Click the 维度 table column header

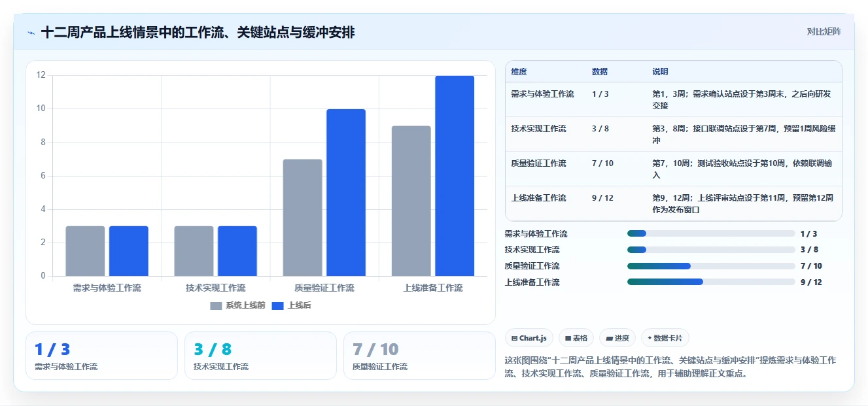tap(519, 72)
